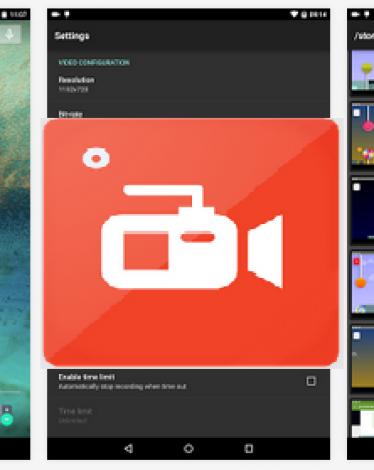Tap the storage path title in right screenshot
The height and width of the screenshot is (470, 374).
[364, 36]
